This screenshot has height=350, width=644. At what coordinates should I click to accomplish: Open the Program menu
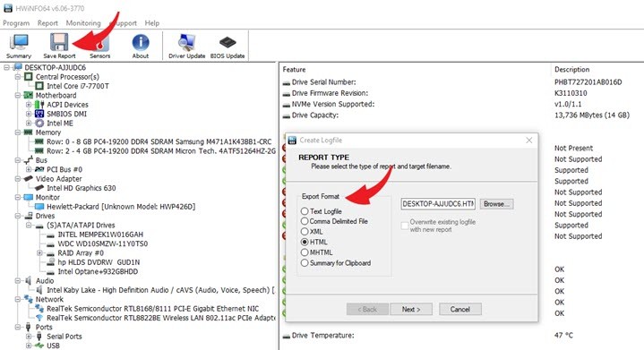(16, 23)
